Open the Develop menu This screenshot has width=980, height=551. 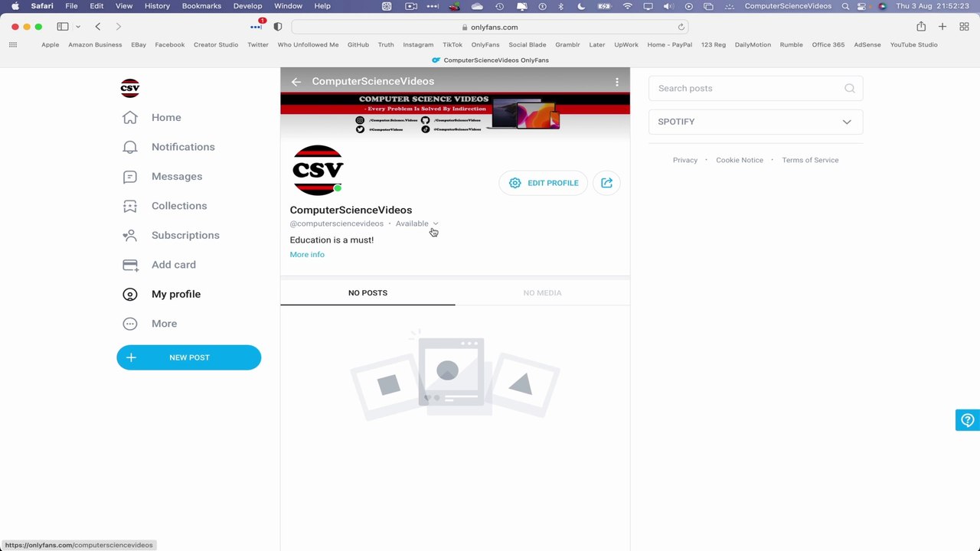tap(247, 6)
